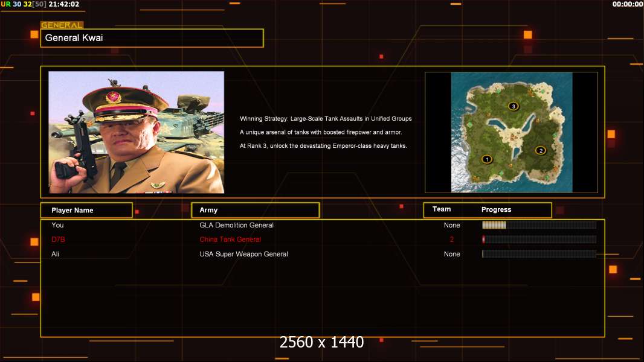Image resolution: width=644 pixels, height=362 pixels.
Task: Click the General Kwai portrait image
Action: (x=137, y=132)
